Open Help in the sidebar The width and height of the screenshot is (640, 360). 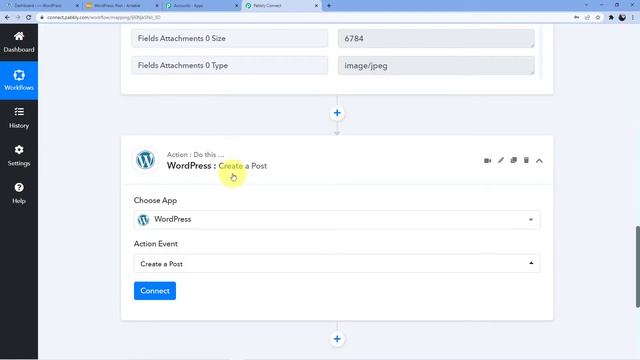pos(19,193)
